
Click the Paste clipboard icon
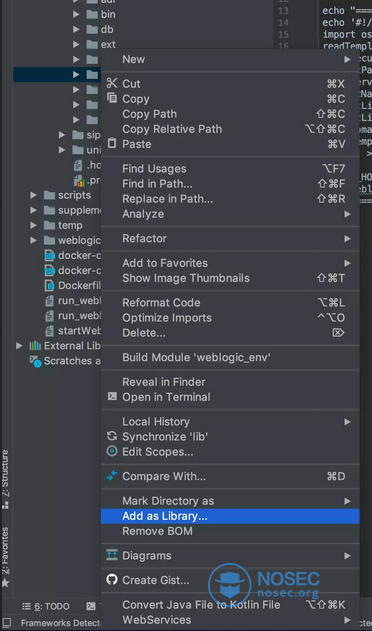coord(112,144)
